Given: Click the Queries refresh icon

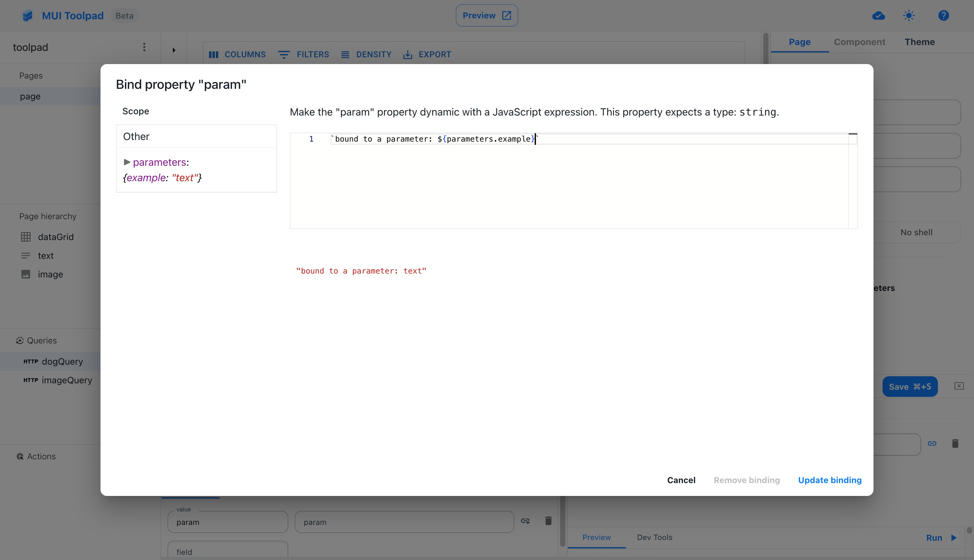Looking at the screenshot, I should click(x=20, y=341).
